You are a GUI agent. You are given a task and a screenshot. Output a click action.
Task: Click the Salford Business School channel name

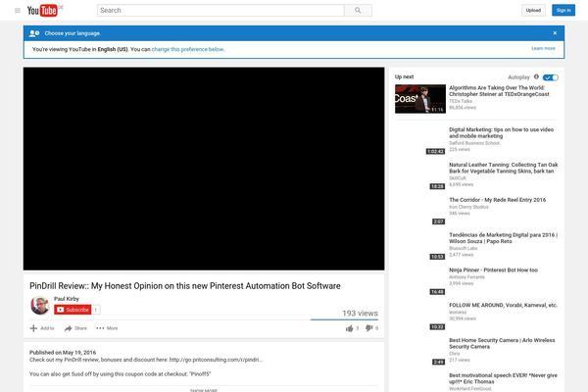[474, 143]
